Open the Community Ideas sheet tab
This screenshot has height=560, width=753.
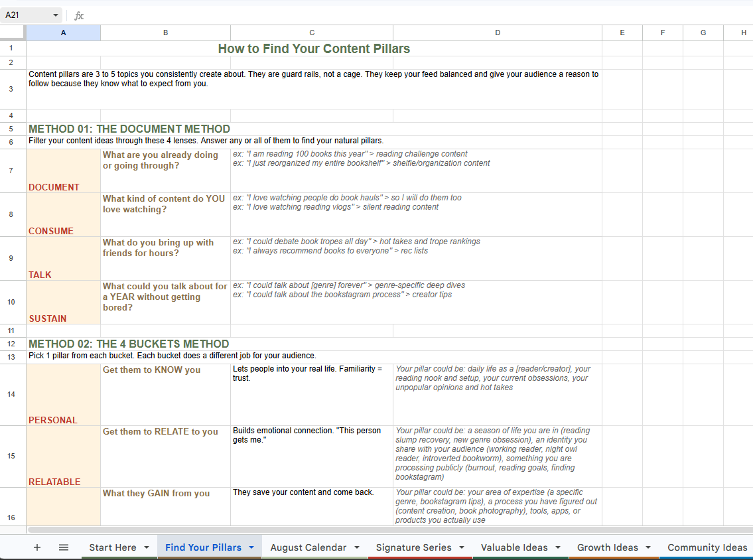pyautogui.click(x=707, y=547)
